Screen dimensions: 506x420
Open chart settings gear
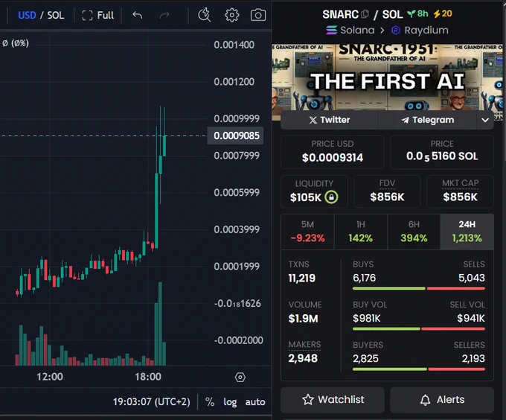point(231,15)
